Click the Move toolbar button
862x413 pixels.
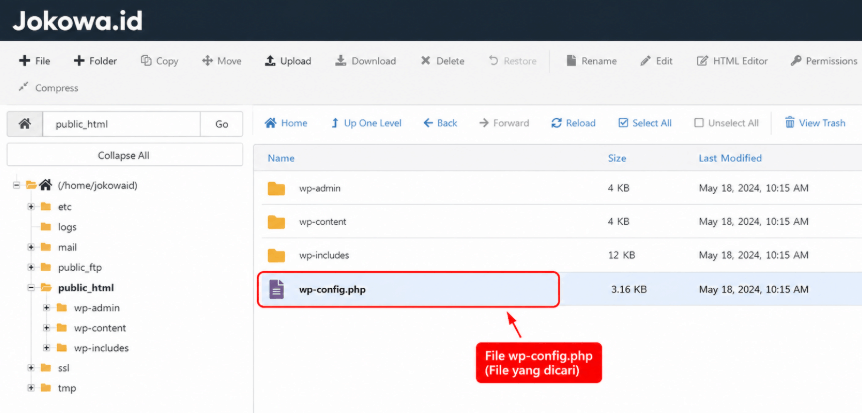tap(222, 61)
